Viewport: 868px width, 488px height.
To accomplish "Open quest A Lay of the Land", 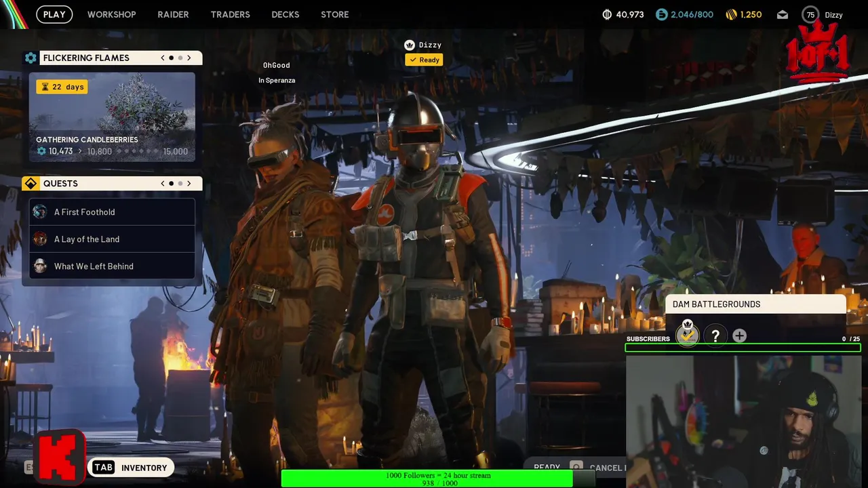I will [x=112, y=239].
